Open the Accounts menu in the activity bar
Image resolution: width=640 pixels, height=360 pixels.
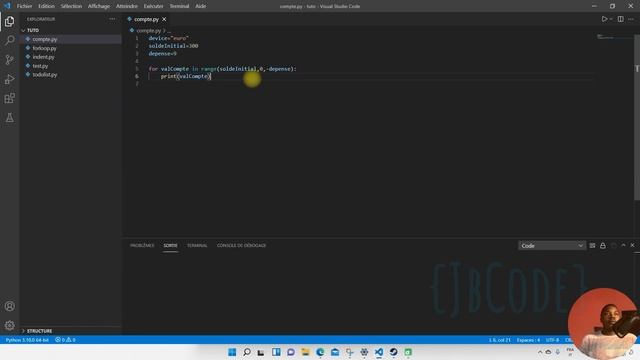tap(9, 306)
